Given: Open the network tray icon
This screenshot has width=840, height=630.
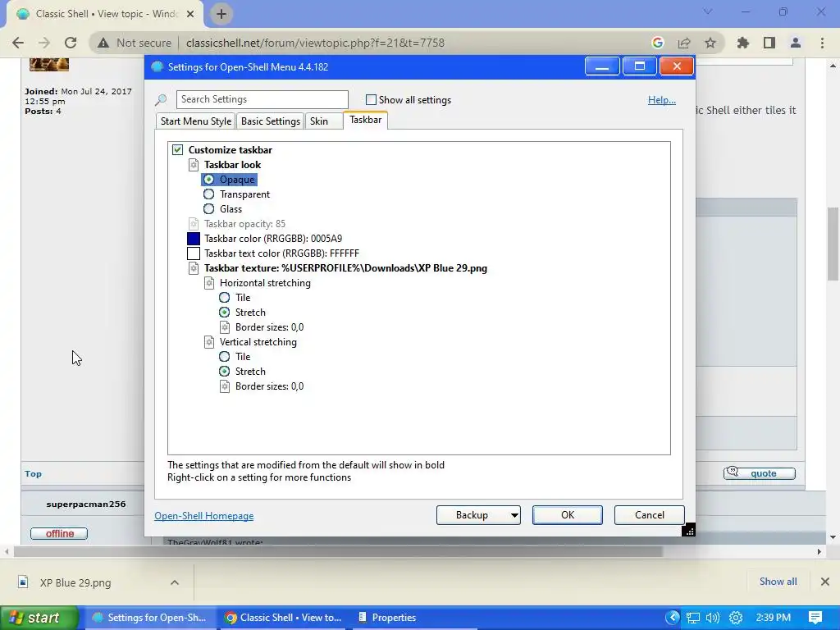Looking at the screenshot, I should pos(693,618).
